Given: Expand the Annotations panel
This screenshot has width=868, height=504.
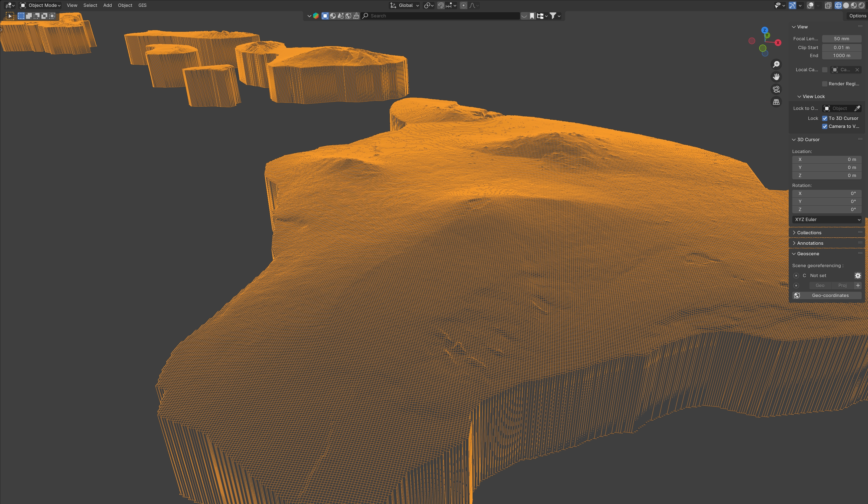Looking at the screenshot, I should [x=810, y=243].
